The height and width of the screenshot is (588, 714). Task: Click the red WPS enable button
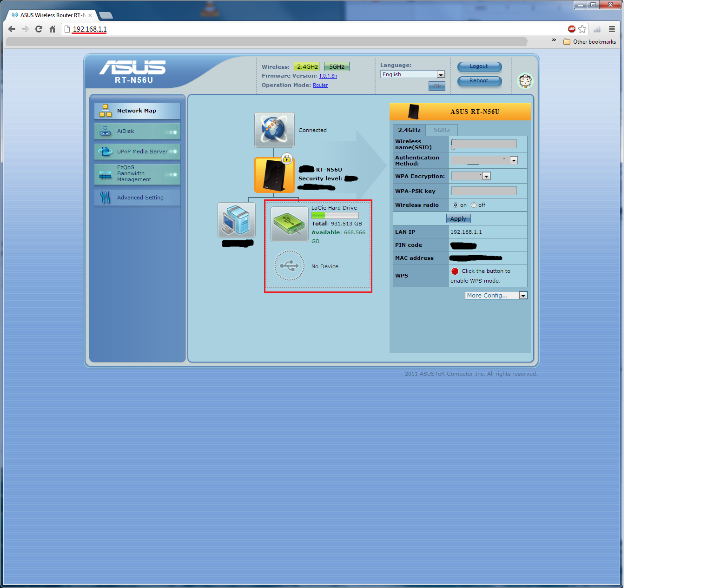coord(455,271)
